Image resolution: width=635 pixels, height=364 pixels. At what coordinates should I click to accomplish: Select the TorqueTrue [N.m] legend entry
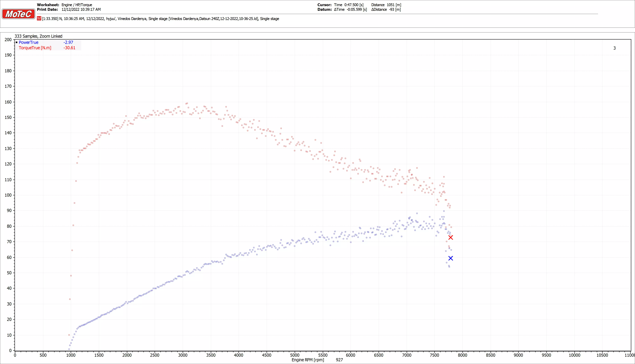point(35,48)
